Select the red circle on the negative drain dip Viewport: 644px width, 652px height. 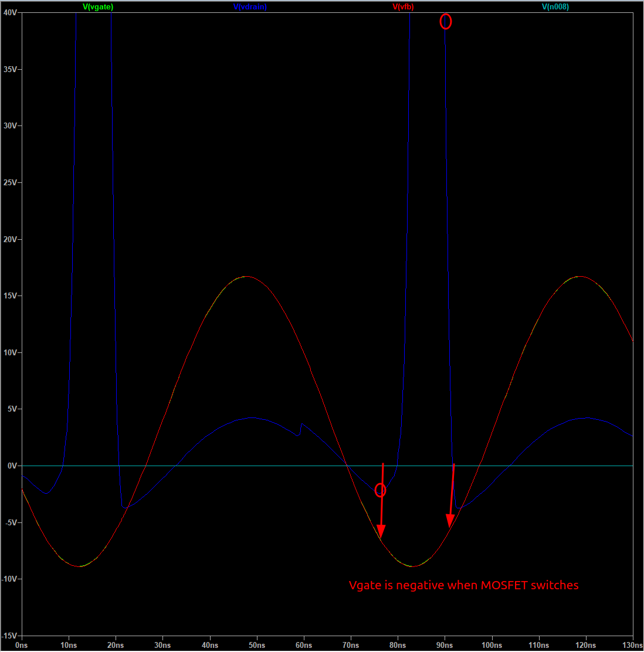[381, 490]
